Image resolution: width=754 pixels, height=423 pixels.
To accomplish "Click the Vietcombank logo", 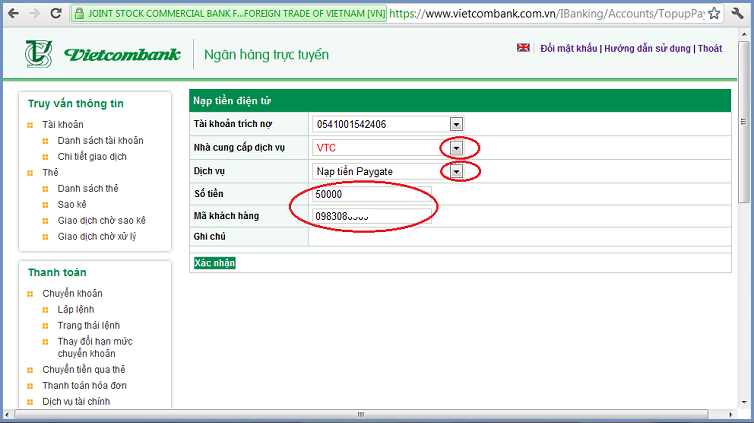I will coord(102,54).
